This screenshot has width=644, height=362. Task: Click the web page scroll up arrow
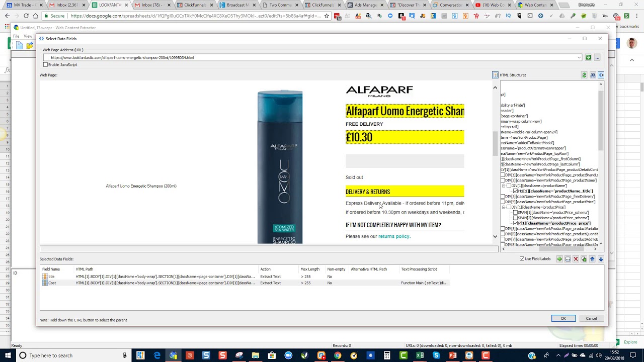495,87
